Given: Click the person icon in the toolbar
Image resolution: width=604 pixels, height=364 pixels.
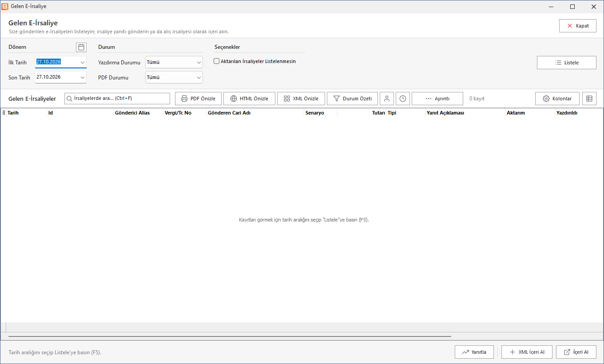Looking at the screenshot, I should 387,99.
